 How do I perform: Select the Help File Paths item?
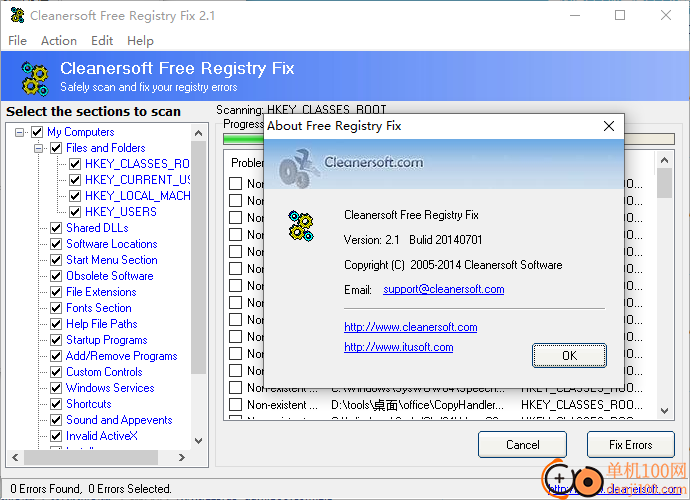(x=102, y=324)
